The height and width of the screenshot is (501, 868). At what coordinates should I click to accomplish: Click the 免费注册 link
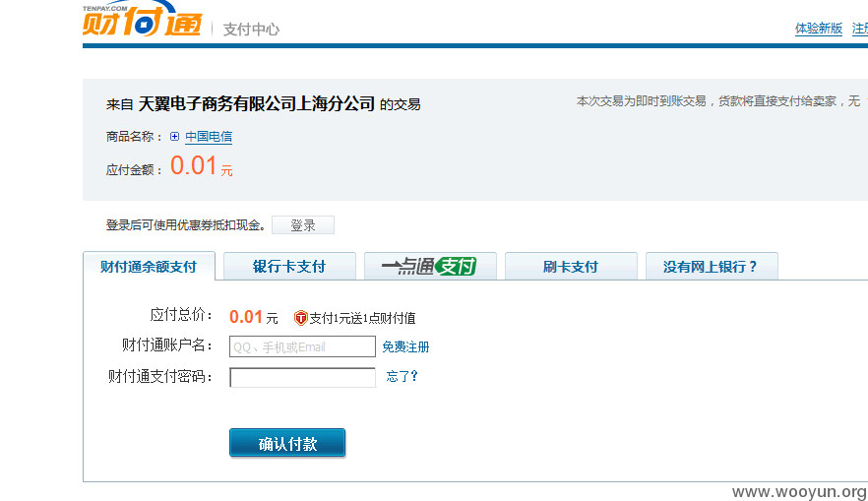click(405, 347)
